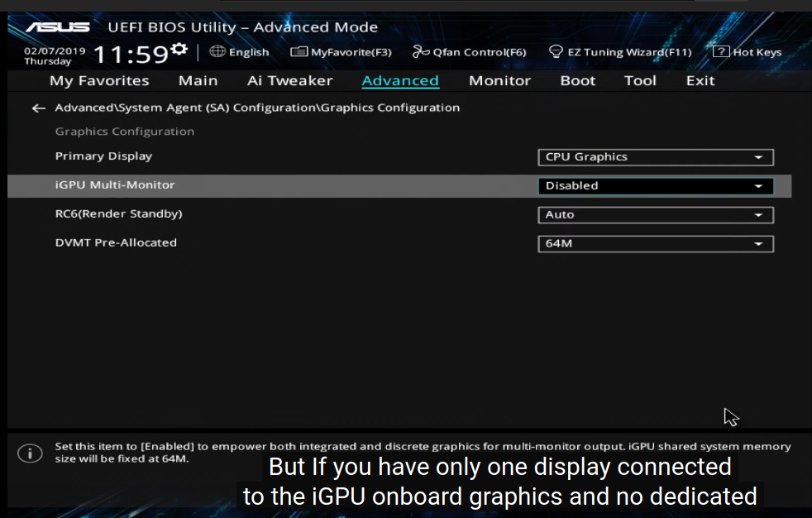812x518 pixels.
Task: Select the iGPU Multi-Monitor row label
Action: point(115,185)
